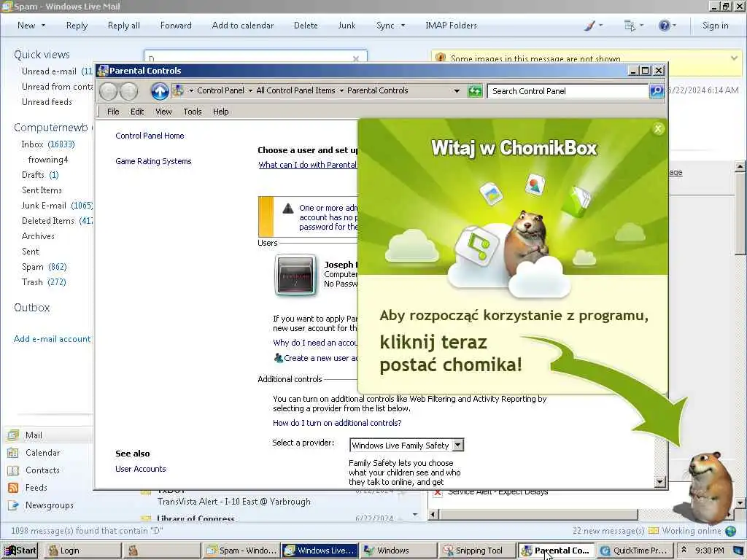The height and width of the screenshot is (560, 747).
Task: Open the Tools menu in Parental Controls
Action: (193, 112)
